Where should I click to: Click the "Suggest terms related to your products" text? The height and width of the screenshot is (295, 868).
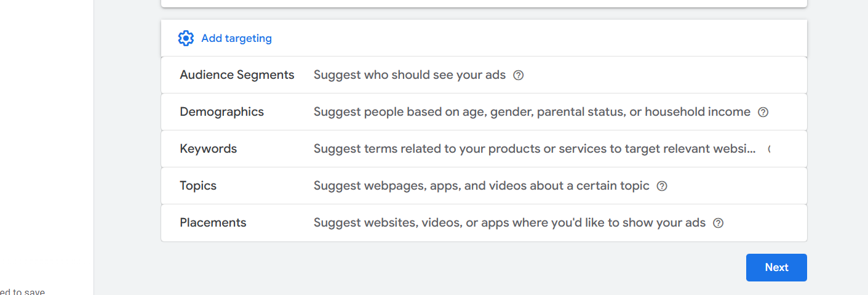534,149
